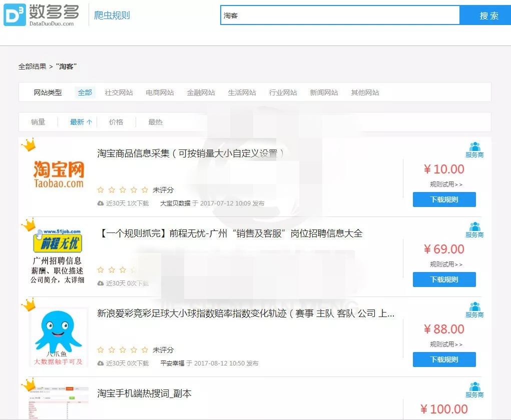Open 淘宝商品信息采集 rule title

pyautogui.click(x=190, y=153)
